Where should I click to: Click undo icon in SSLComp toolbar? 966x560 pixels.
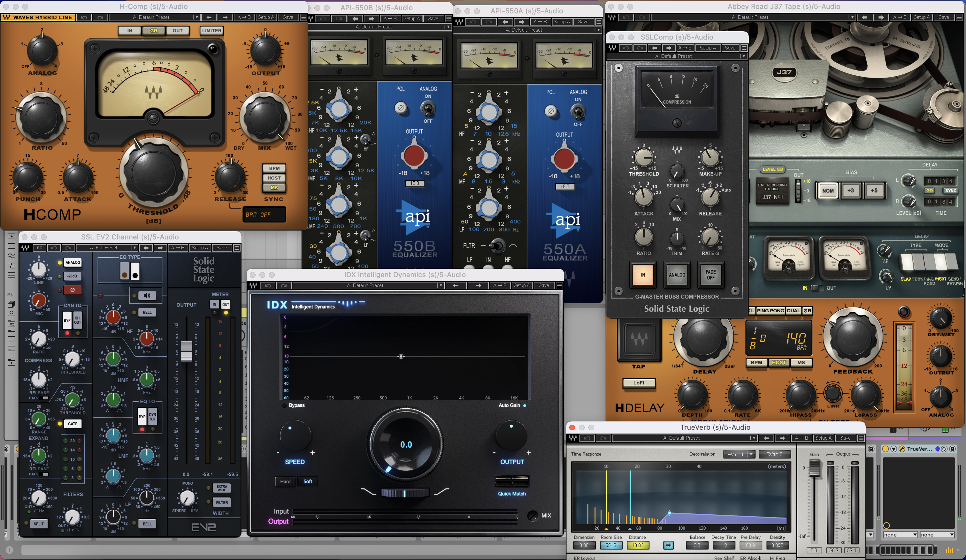pyautogui.click(x=625, y=48)
